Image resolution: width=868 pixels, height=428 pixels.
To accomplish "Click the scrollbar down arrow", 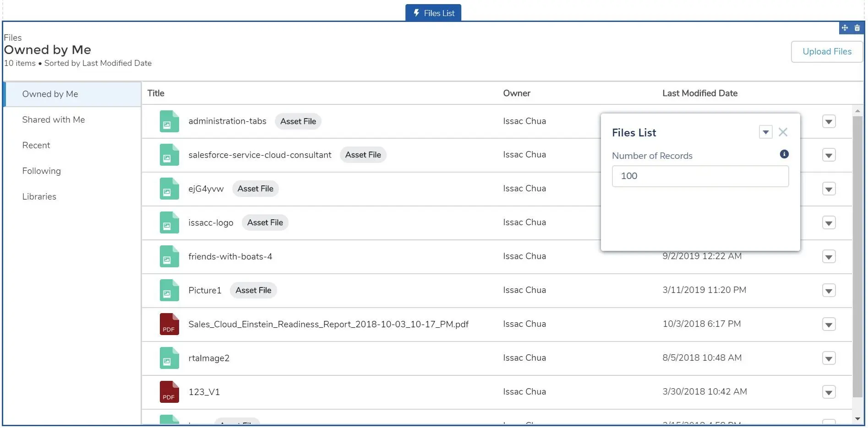I will [857, 419].
